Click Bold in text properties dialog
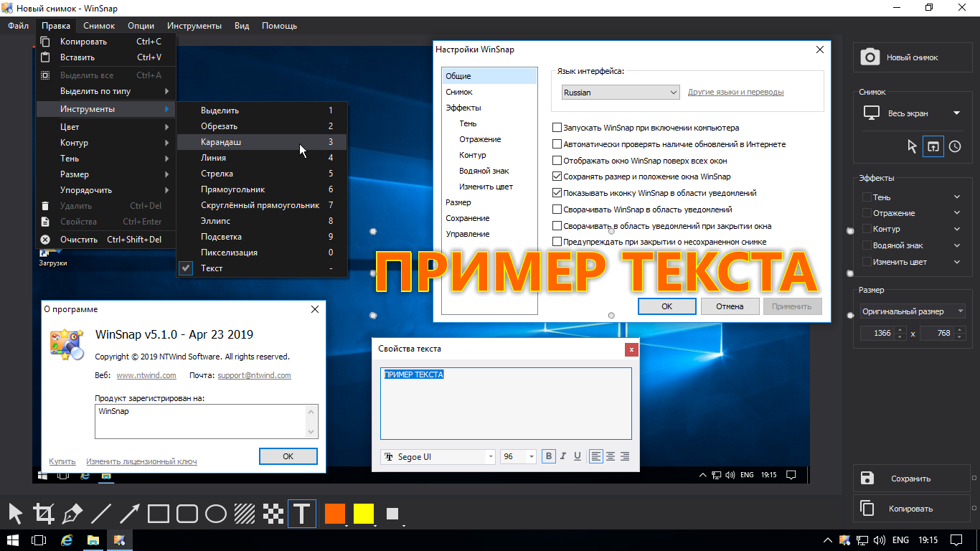This screenshot has height=551, width=980. point(549,456)
